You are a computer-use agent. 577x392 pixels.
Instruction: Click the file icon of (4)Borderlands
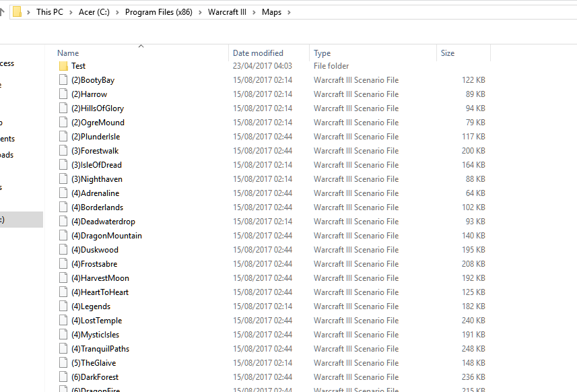pyautogui.click(x=63, y=207)
